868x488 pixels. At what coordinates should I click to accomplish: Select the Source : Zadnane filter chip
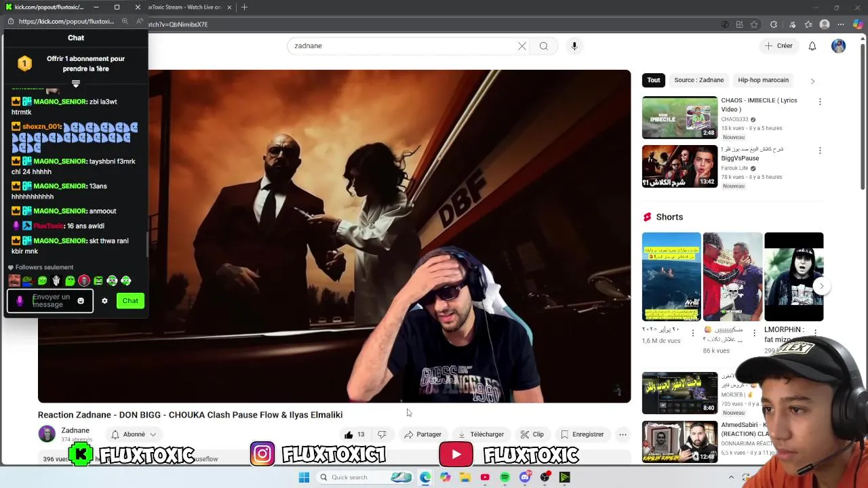698,80
